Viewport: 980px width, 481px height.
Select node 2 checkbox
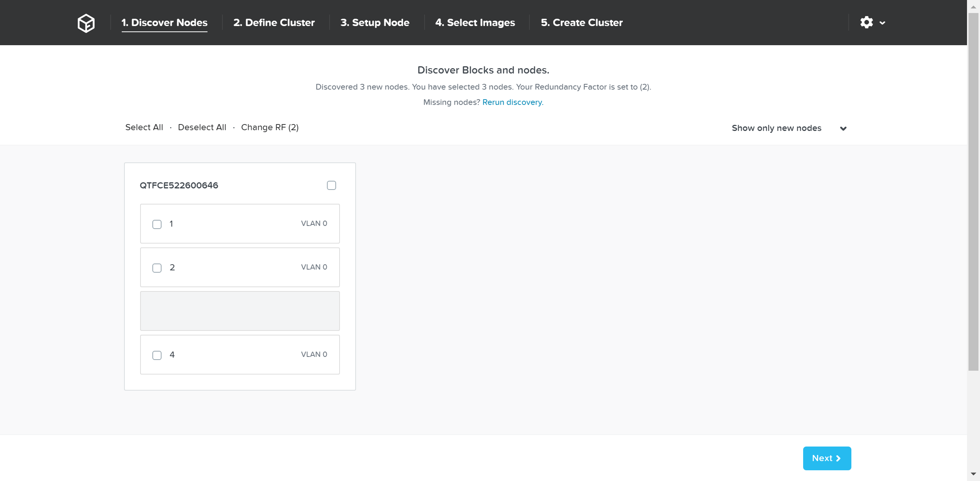(157, 268)
